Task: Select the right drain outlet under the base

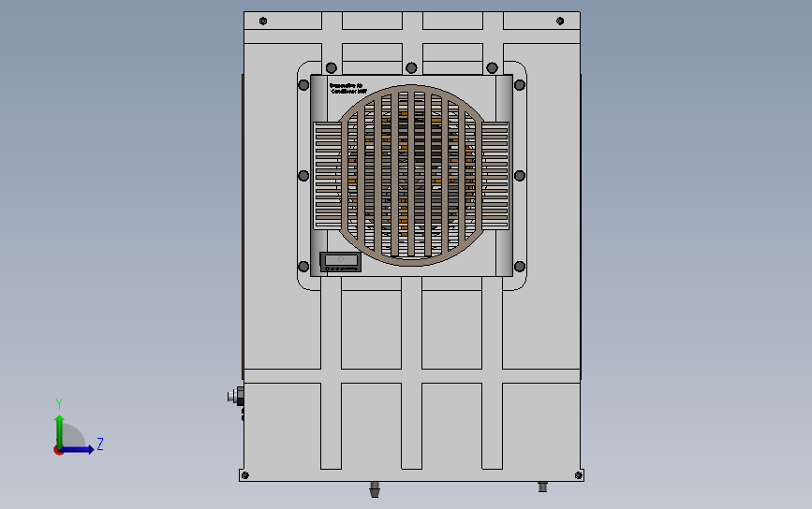Action: (x=542, y=487)
